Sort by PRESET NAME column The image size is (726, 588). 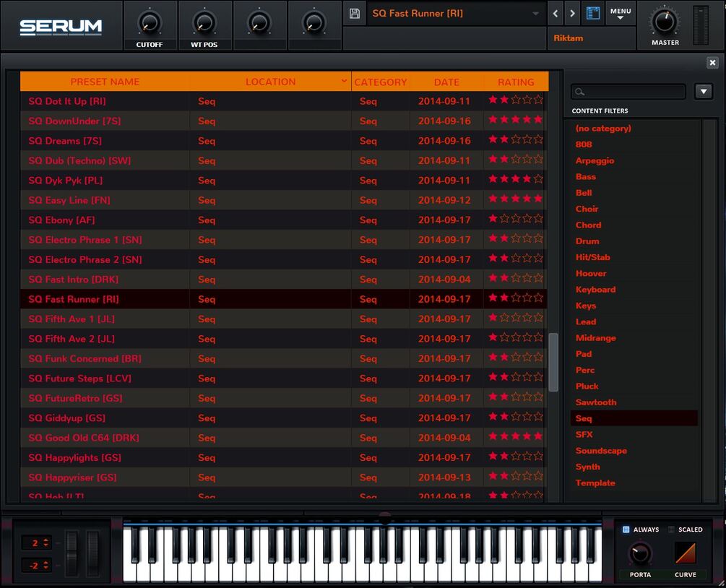pyautogui.click(x=105, y=82)
